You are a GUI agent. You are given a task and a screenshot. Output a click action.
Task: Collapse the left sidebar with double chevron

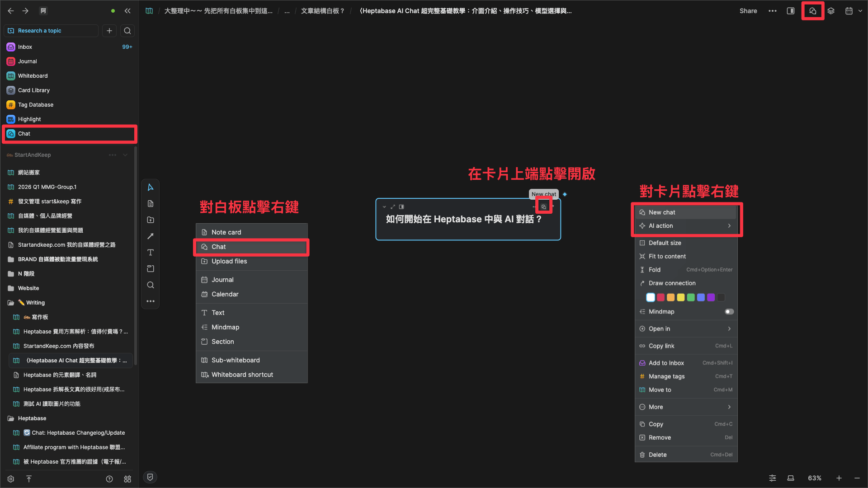coord(127,11)
